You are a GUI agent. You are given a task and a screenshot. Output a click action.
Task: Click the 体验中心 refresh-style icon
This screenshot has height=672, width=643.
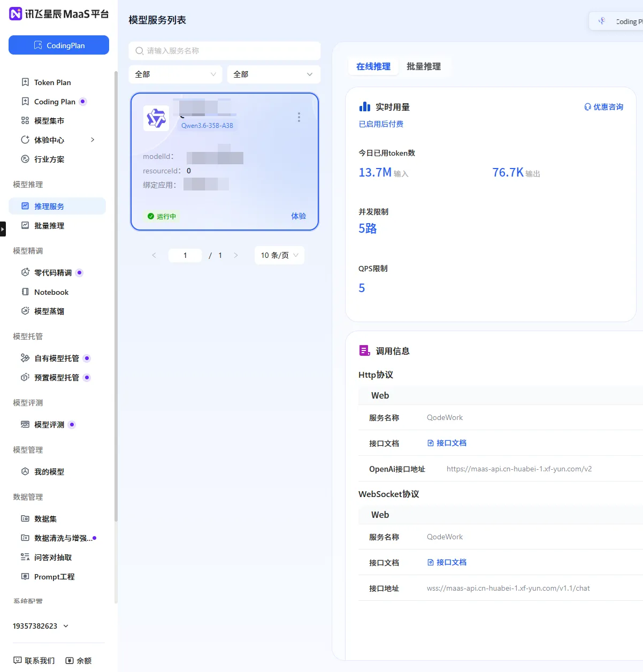(25, 140)
